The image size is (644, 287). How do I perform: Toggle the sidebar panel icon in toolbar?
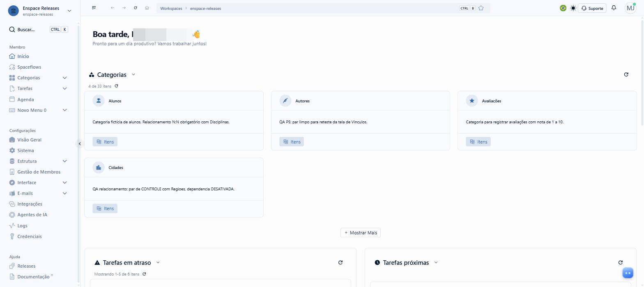pyautogui.click(x=94, y=8)
